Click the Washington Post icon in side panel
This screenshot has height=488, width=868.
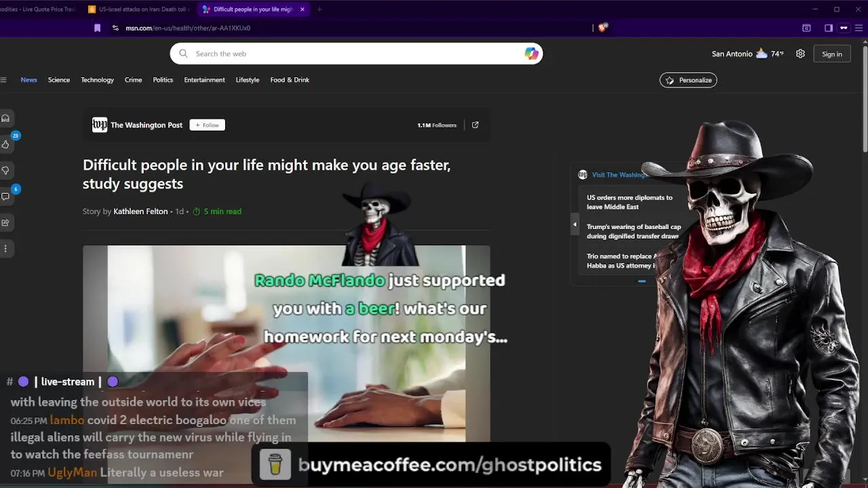(583, 175)
